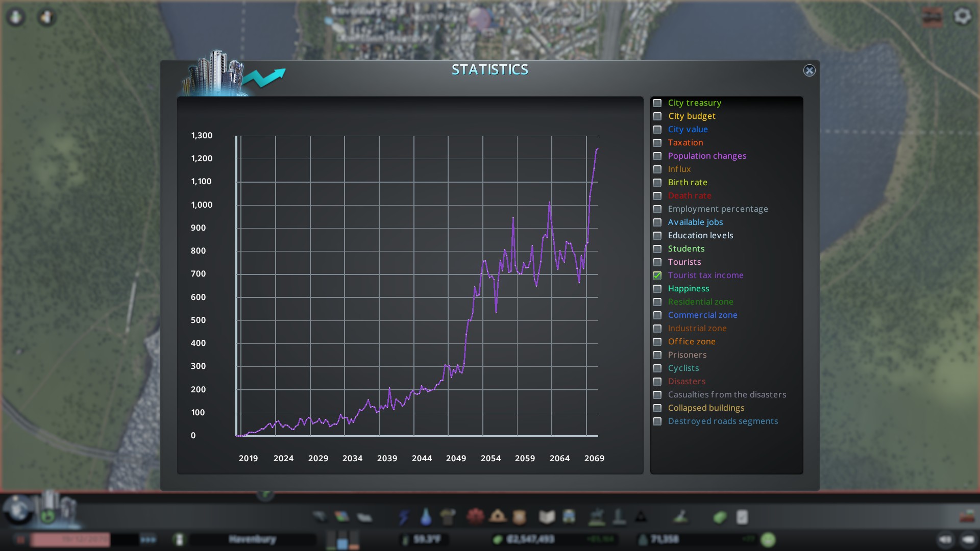
Task: Open the Zoning tool icon
Action: pos(342,517)
